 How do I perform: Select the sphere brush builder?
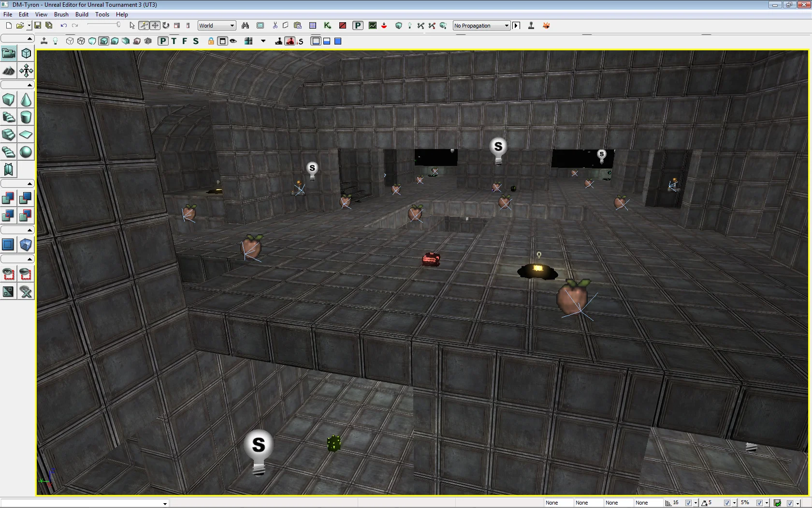26,152
